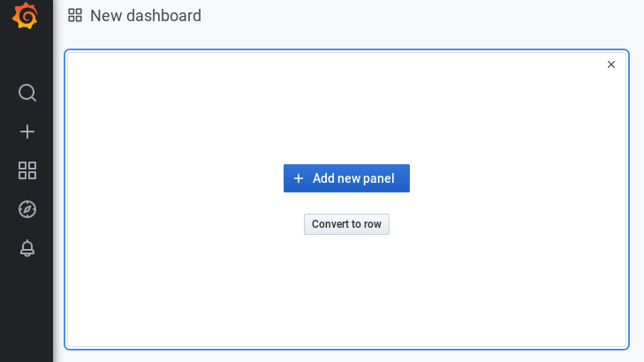Go to Explore via compass icon
The image size is (644, 362).
(27, 209)
